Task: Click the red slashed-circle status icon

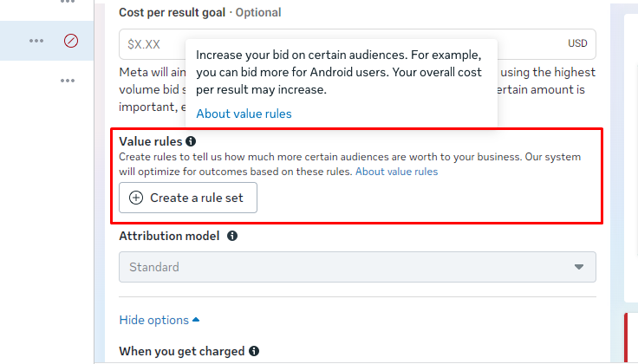Action: coord(71,41)
